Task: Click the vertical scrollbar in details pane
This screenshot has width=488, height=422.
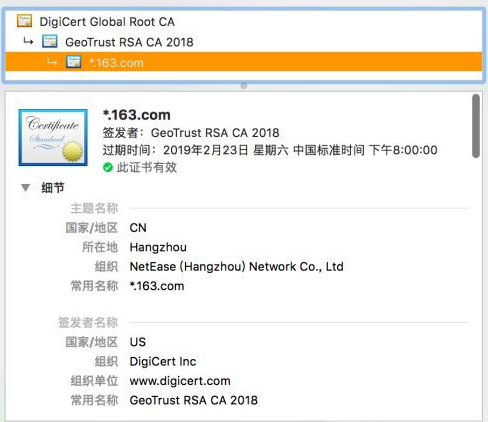Action: click(x=476, y=126)
